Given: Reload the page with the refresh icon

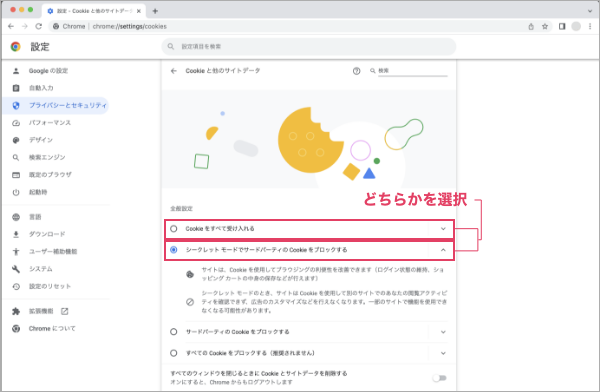Looking at the screenshot, I should click(39, 26).
